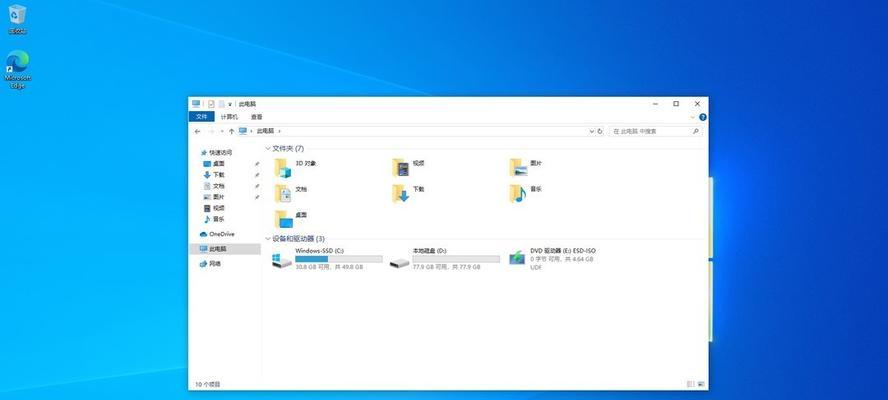This screenshot has width=888, height=400.
Task: Select 此电脑 in the navigation pane
Action: coord(225,249)
